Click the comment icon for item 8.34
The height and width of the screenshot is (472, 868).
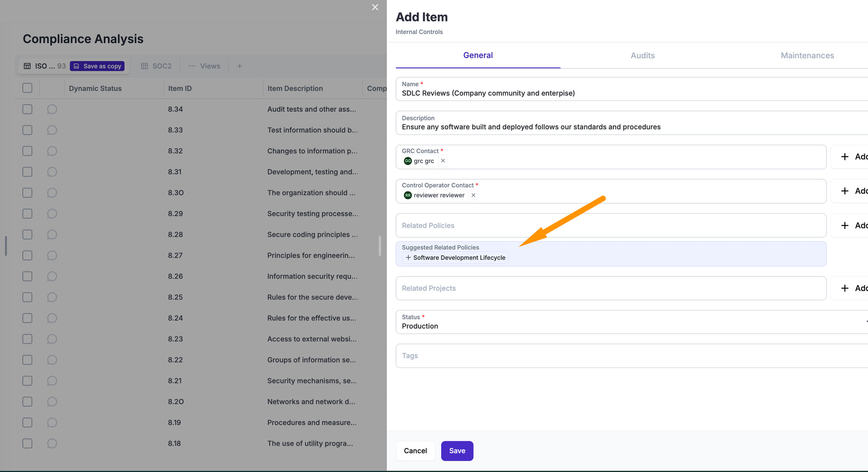[52, 109]
